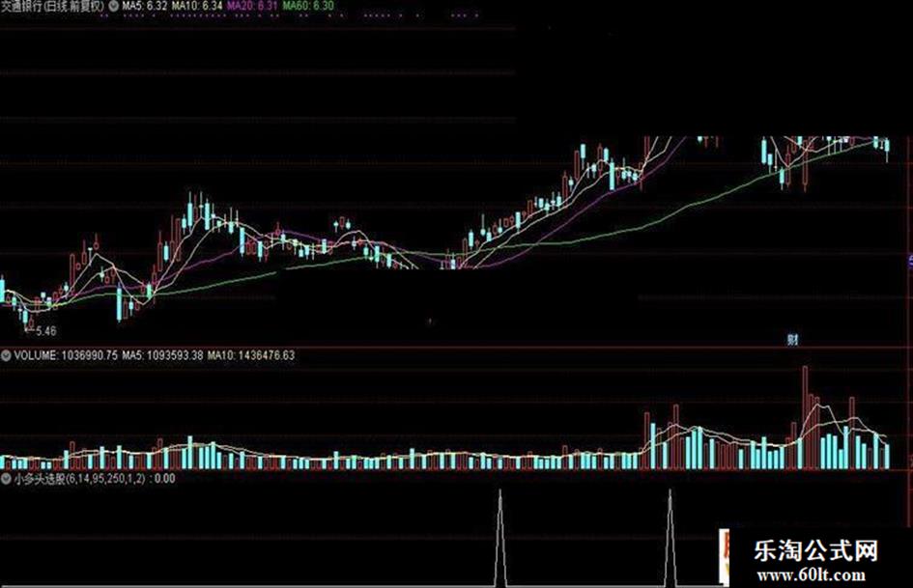Click the 财 financial event marker

(x=792, y=340)
